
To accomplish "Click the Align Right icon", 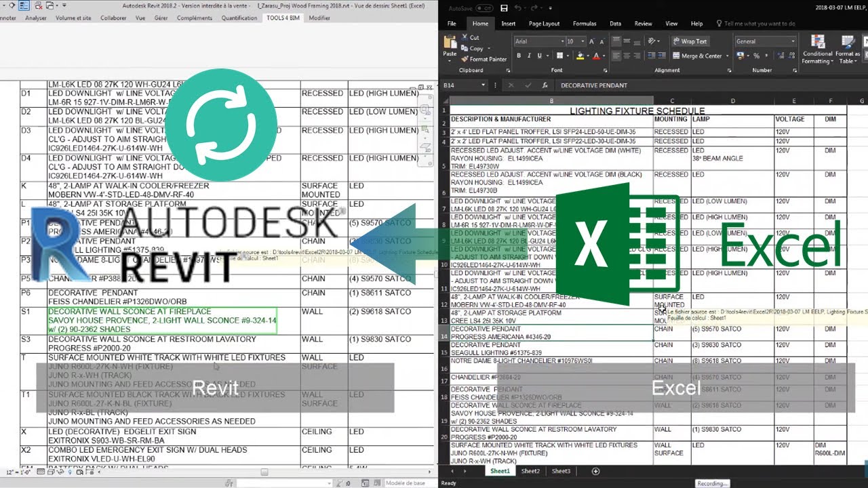I will click(x=638, y=56).
